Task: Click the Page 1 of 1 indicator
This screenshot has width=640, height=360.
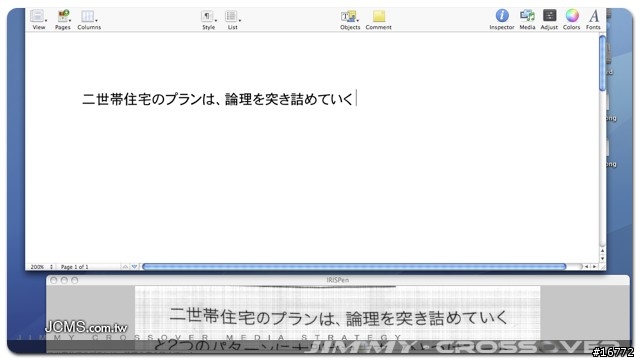Action: 74,267
